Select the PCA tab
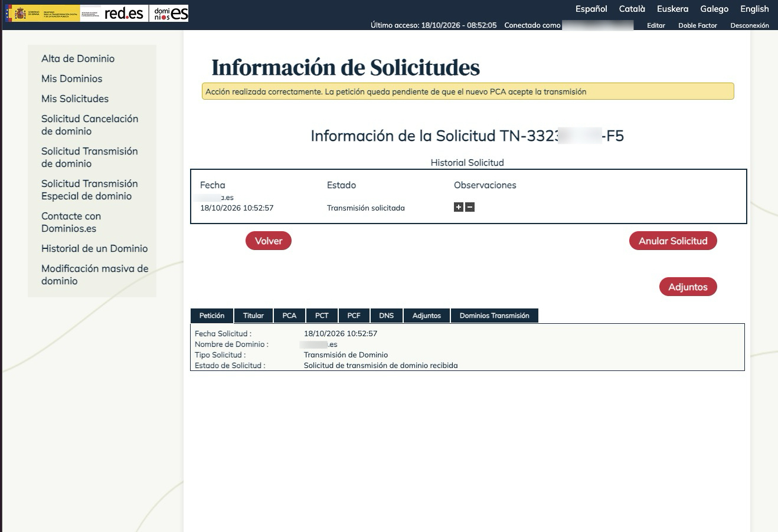778x532 pixels. click(x=289, y=316)
